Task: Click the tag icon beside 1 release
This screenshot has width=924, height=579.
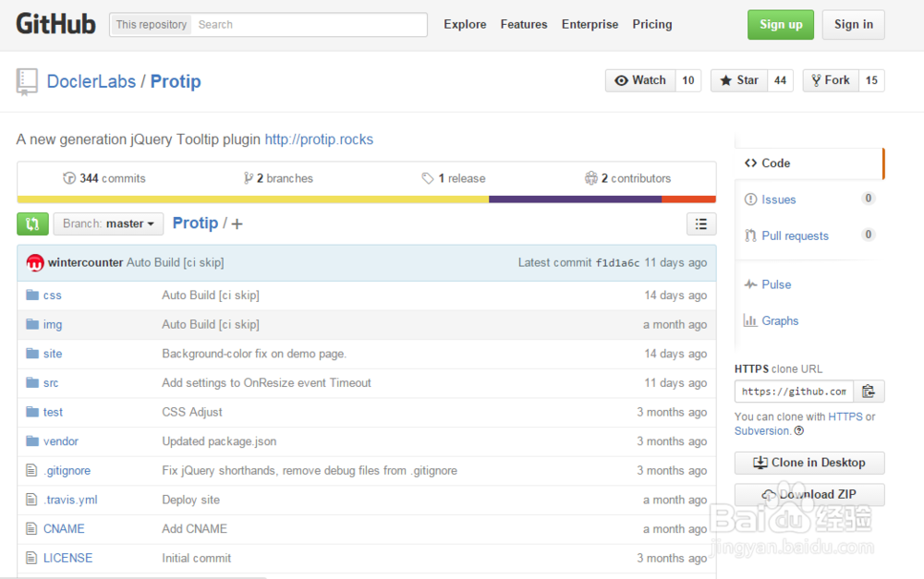Action: (x=428, y=177)
